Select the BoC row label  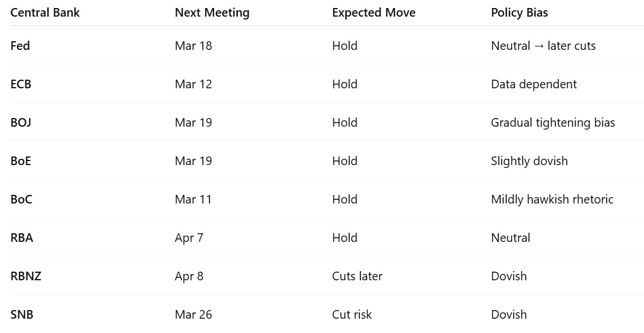point(21,199)
